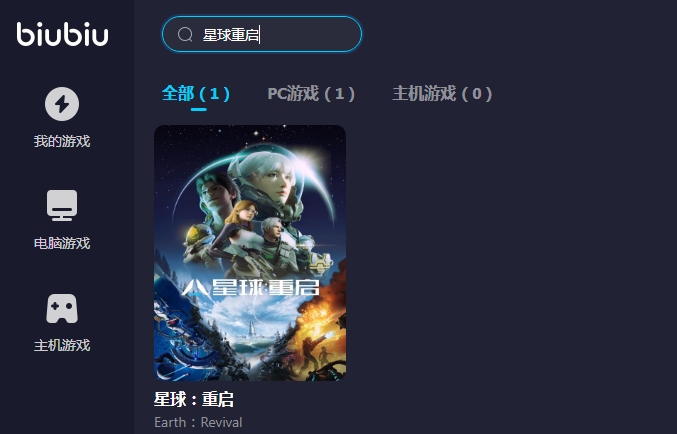This screenshot has height=434, width=677.
Task: Select the 主机游戏 (0) results tab
Action: tap(442, 93)
